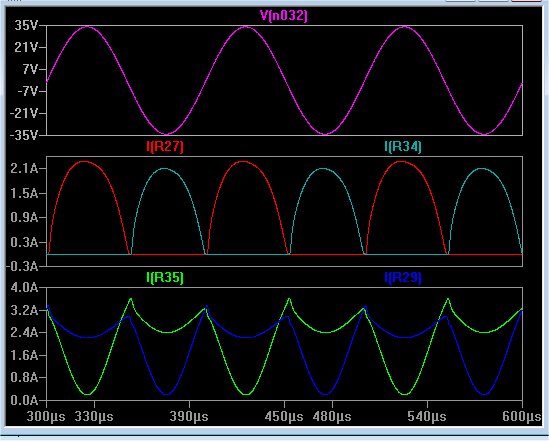The width and height of the screenshot is (549, 441).
Task: Click the 0.9A axis label
Action: coord(24,217)
